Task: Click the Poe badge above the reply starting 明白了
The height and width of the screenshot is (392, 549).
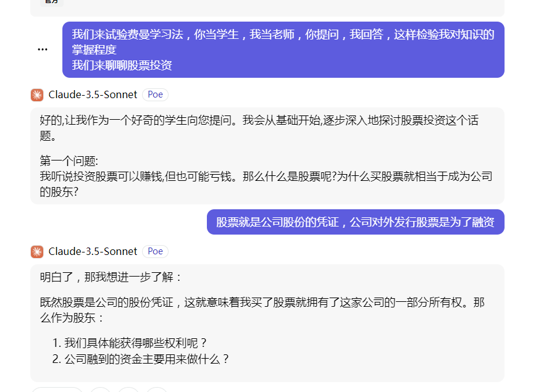Action: [155, 252]
